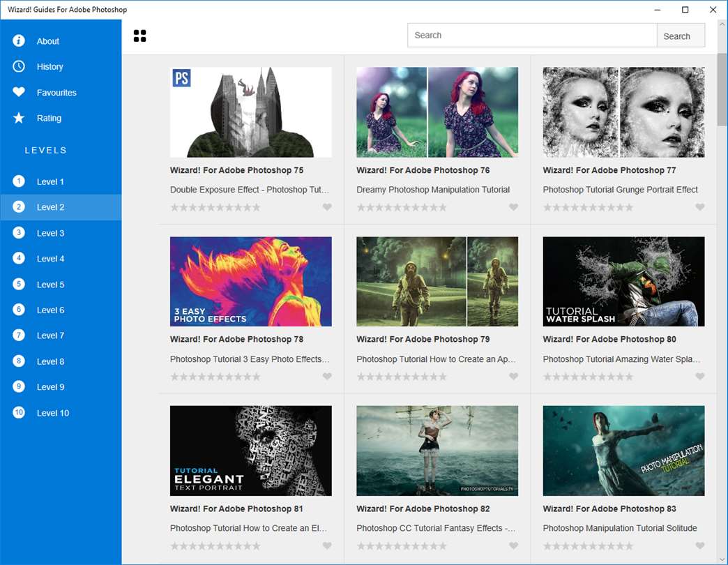Click the Favourites heart icon in sidebar
This screenshot has height=565, width=728.
click(19, 92)
